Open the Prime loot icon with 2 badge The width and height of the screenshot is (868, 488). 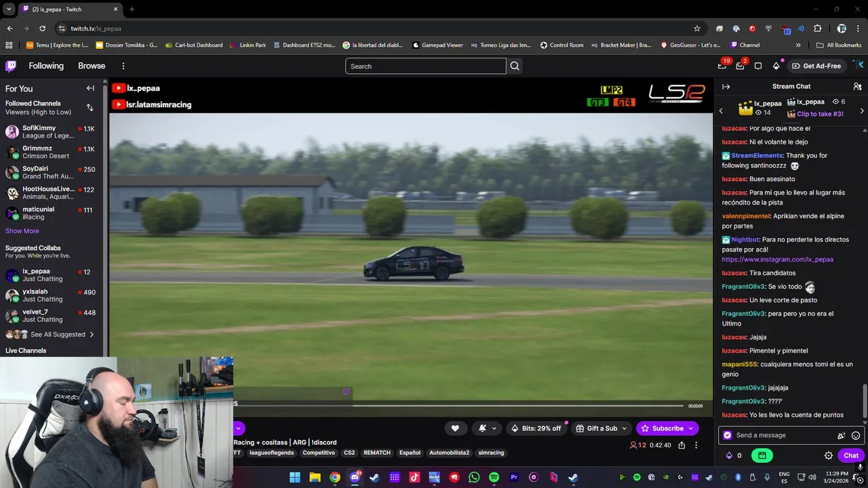point(741,66)
